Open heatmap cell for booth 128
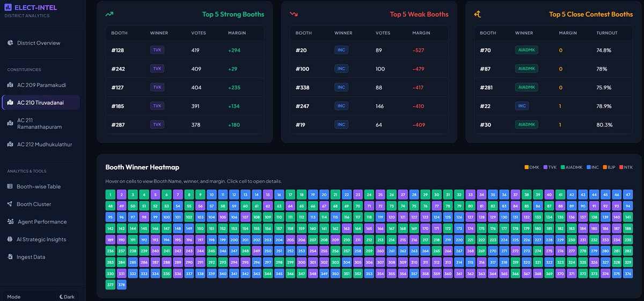 click(x=481, y=217)
